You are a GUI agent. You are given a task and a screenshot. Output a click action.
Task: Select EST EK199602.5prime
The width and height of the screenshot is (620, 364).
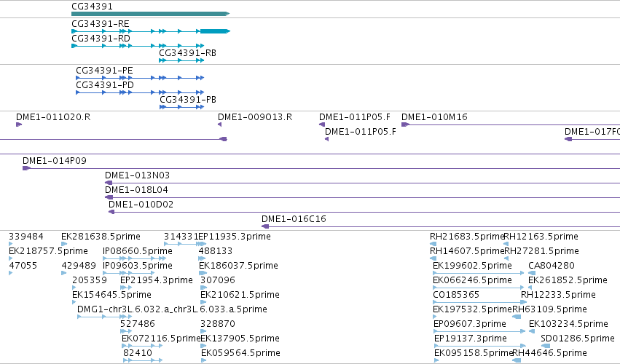473,266
